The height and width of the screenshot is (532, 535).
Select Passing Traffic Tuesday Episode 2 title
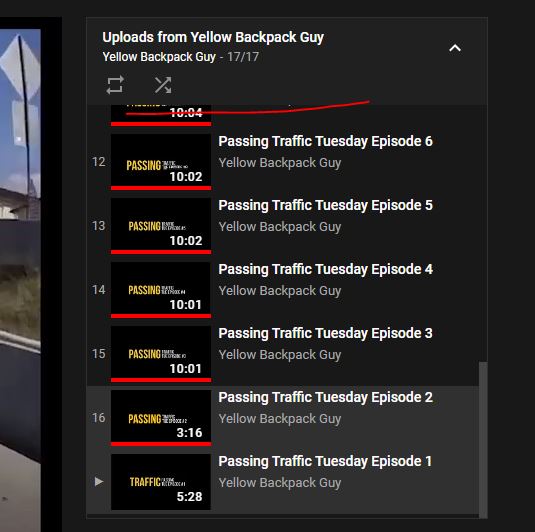326,397
